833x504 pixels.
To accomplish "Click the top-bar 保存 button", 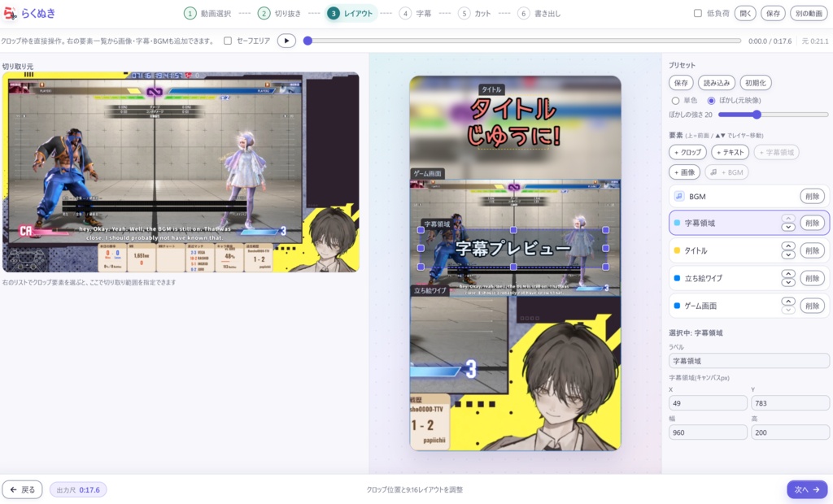I will pos(774,13).
